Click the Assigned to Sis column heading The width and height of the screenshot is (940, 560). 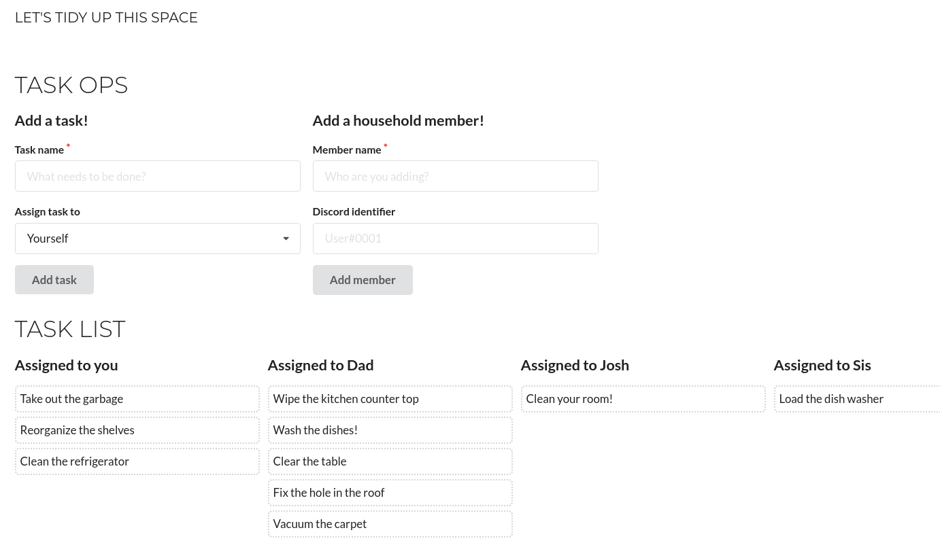pos(822,365)
